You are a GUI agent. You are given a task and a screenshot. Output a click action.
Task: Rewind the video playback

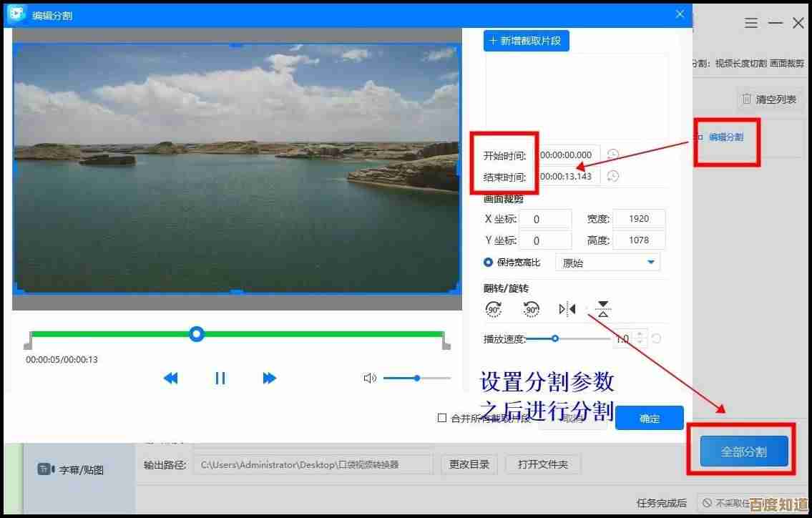[x=171, y=378]
